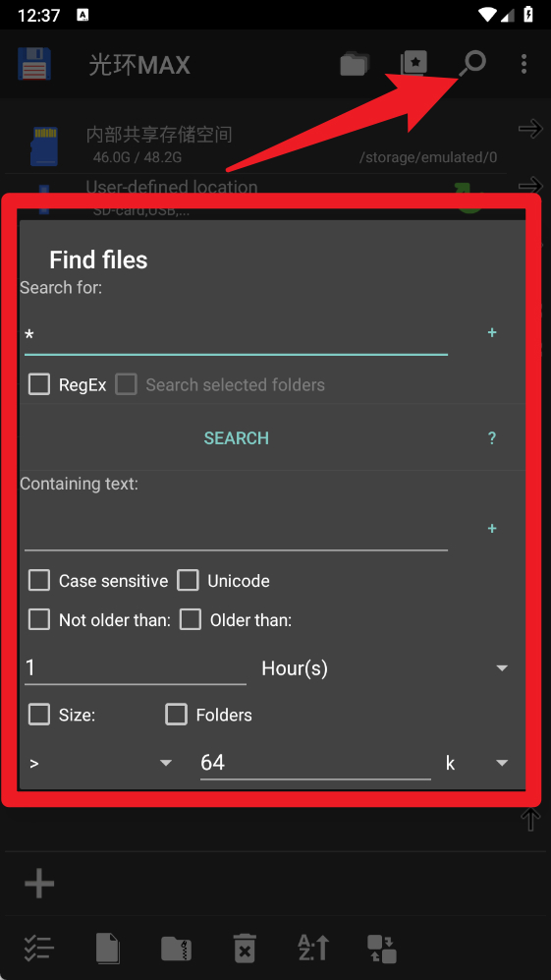Tap the SEARCH button
The width and height of the screenshot is (551, 980).
coord(236,438)
